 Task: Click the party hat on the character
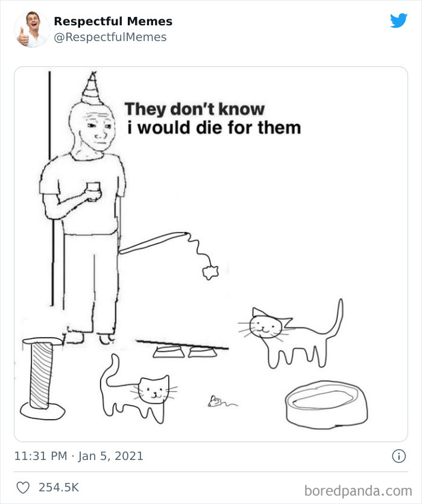[92, 87]
